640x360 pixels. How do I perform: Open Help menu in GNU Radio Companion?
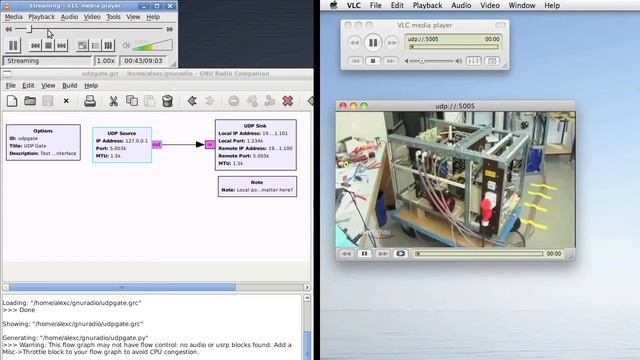(x=91, y=85)
